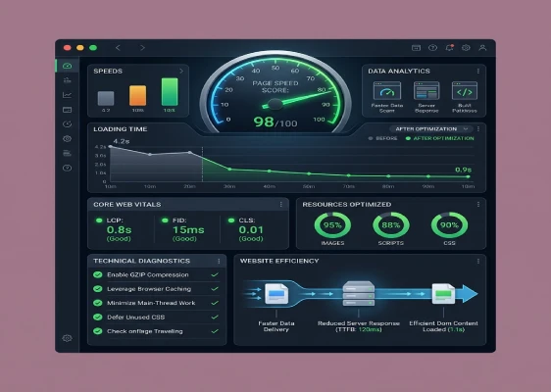The image size is (551, 392).
Task: Open the Server Response layout icon
Action: pos(426,91)
